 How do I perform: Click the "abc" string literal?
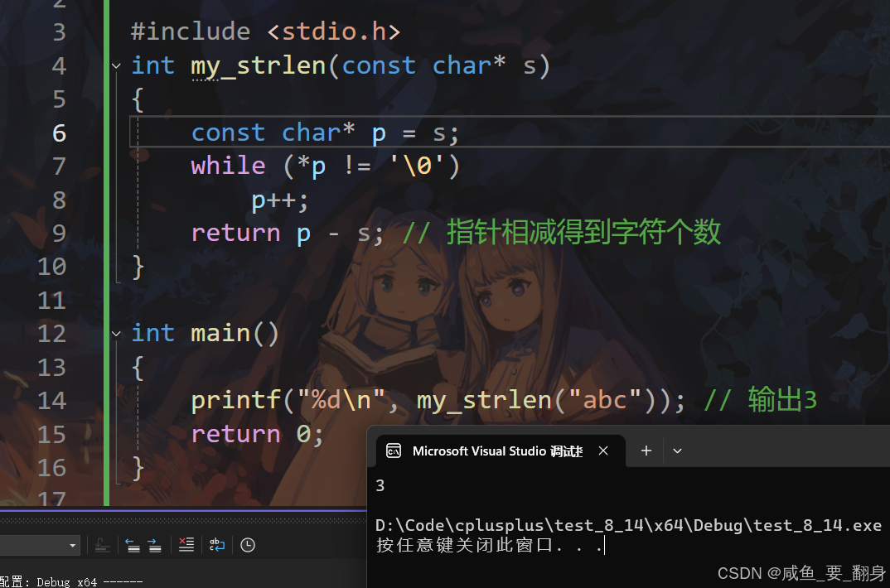[604, 400]
